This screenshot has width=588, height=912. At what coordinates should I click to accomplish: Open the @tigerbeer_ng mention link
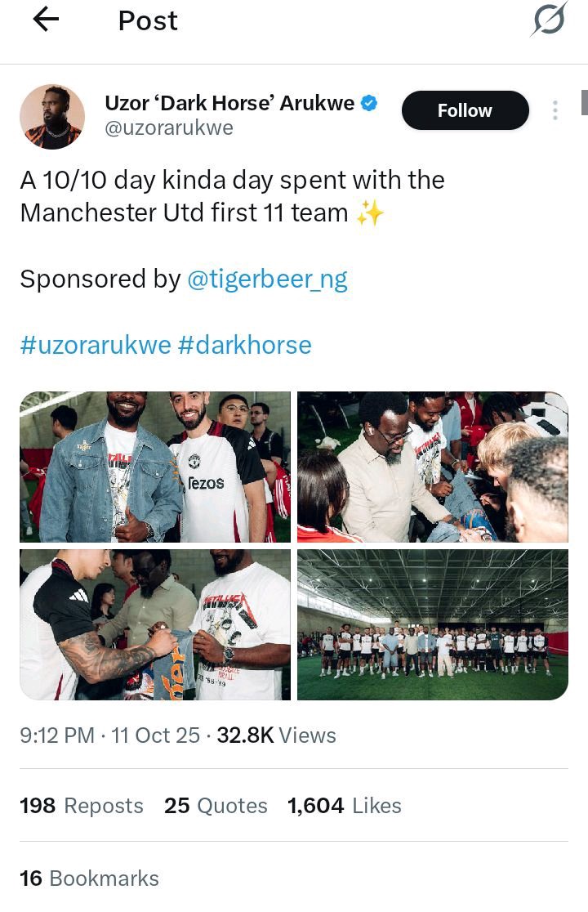(x=267, y=279)
